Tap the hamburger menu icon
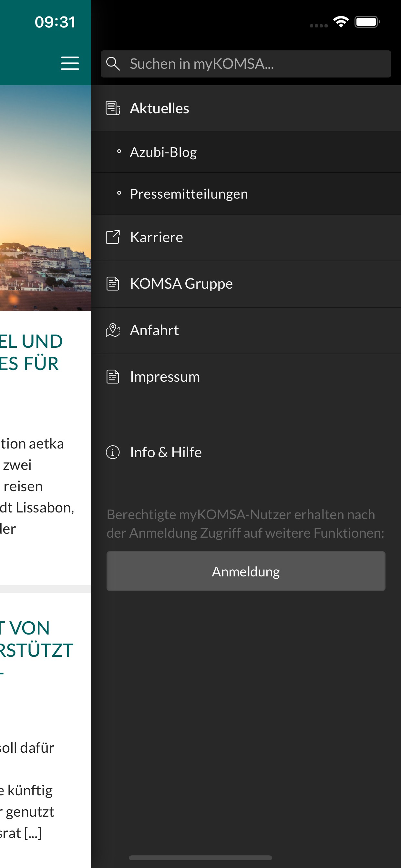Screen dimensions: 401x868 (70, 63)
